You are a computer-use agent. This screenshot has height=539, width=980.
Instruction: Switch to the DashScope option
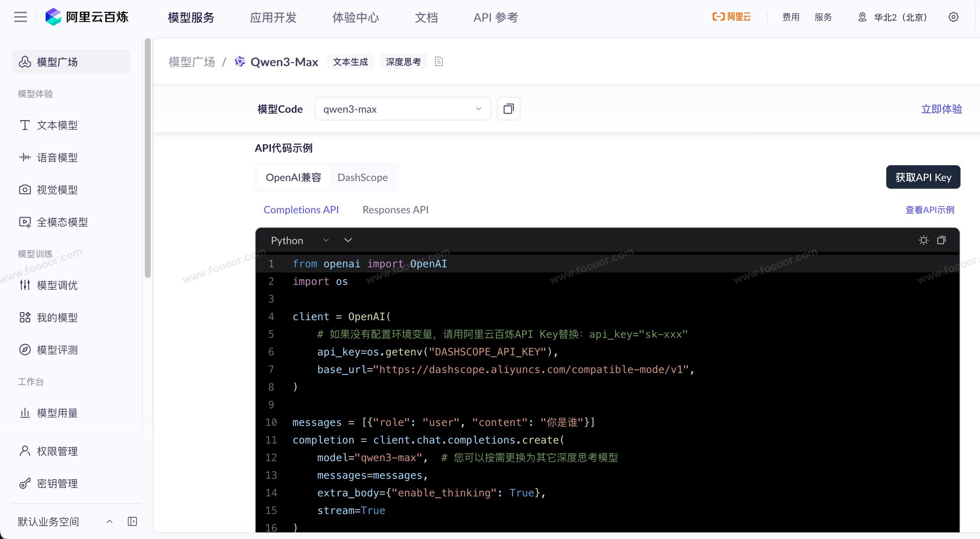[x=362, y=177]
